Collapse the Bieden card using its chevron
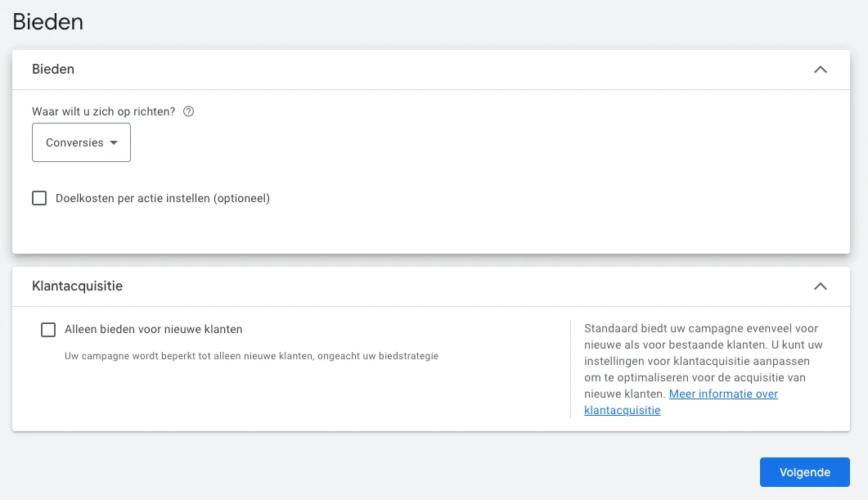 click(821, 70)
